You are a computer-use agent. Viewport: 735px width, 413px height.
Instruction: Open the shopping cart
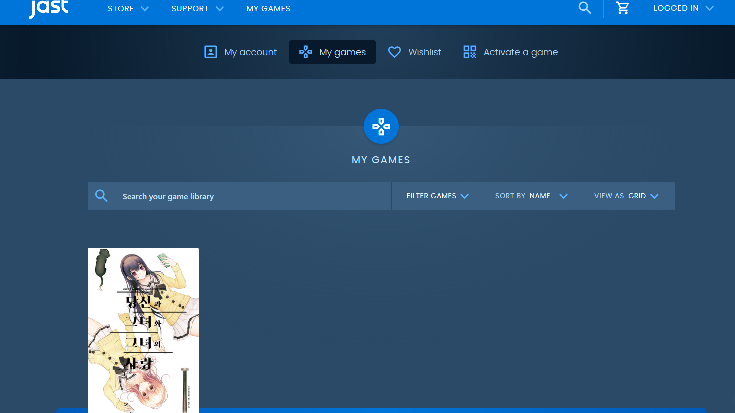click(623, 8)
